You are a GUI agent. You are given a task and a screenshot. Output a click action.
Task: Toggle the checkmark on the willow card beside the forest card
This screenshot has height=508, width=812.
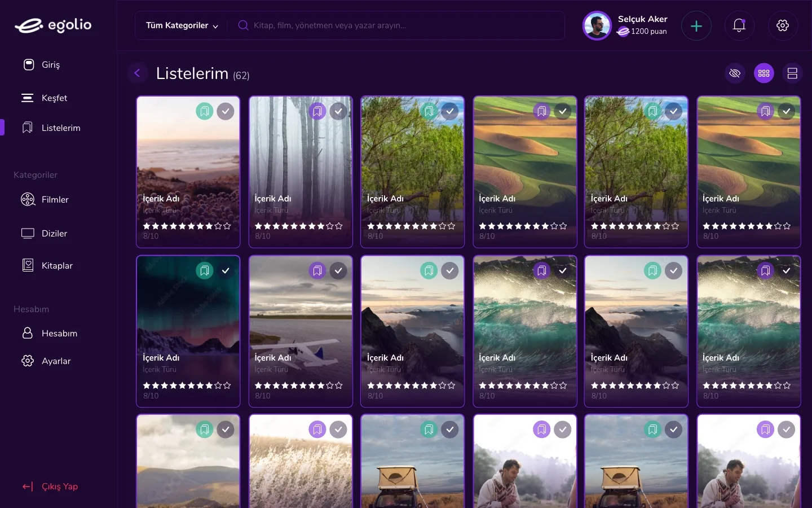click(450, 111)
